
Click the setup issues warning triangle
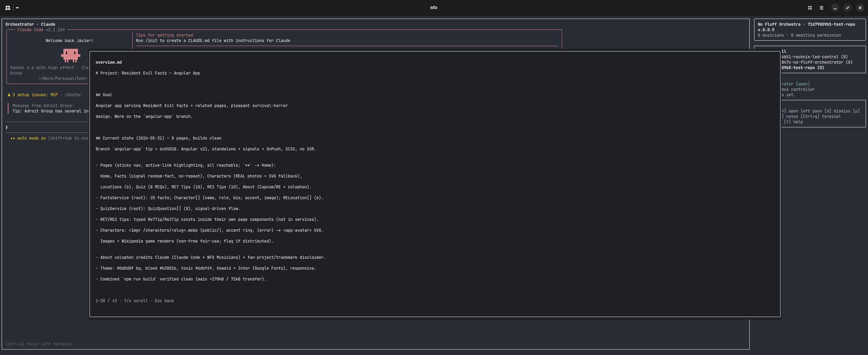(x=9, y=95)
